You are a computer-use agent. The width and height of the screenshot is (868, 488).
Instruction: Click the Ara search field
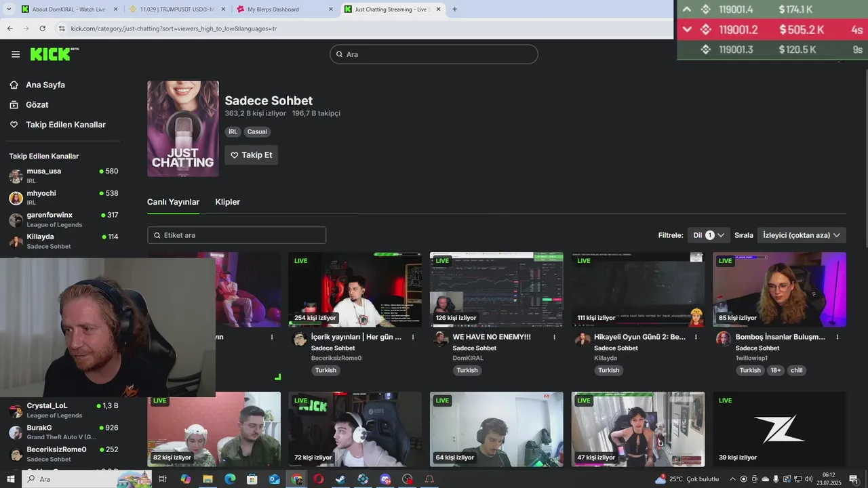pos(434,54)
